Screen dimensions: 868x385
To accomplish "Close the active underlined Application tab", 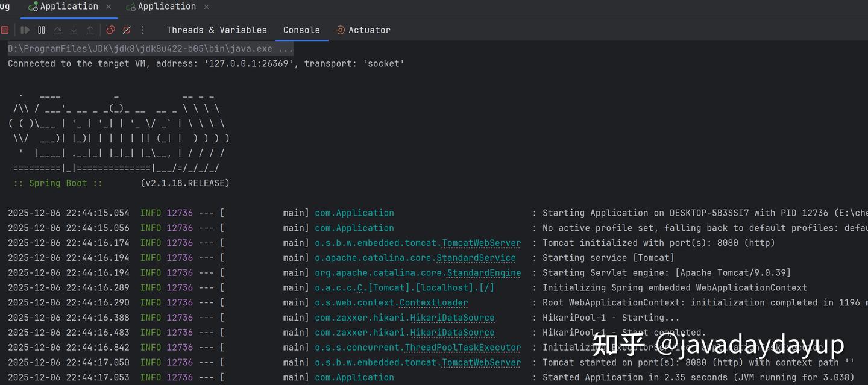I will [x=108, y=7].
